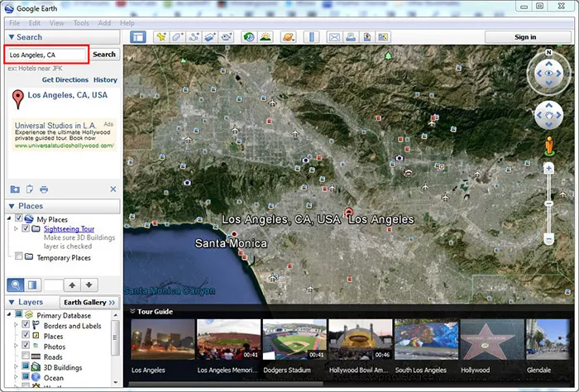The width and height of the screenshot is (579, 392).
Task: Expand the 3D Buildings layer node
Action: [x=16, y=366]
